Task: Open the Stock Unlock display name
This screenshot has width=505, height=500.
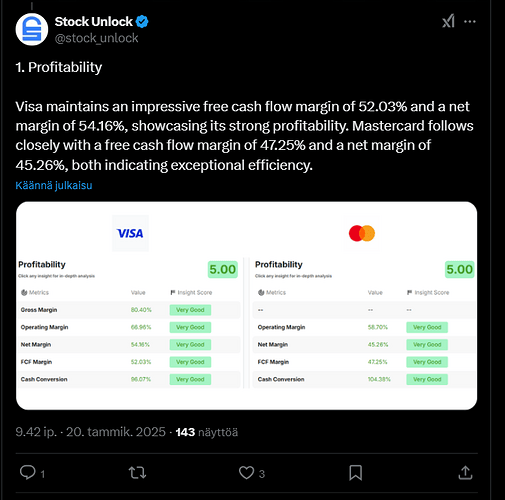Action: pos(94,22)
